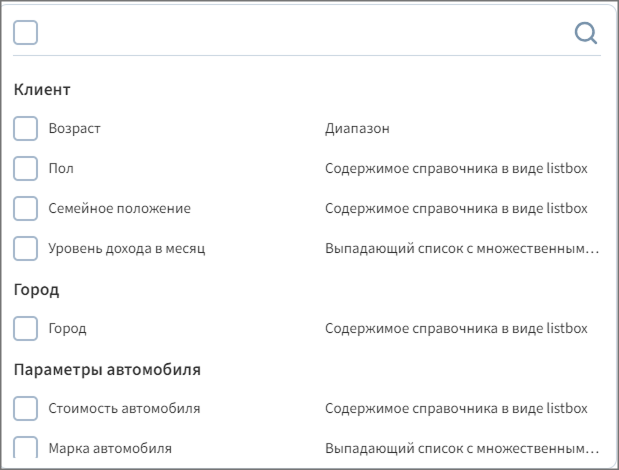
Task: Click the Возраст field label
Action: 75,129
